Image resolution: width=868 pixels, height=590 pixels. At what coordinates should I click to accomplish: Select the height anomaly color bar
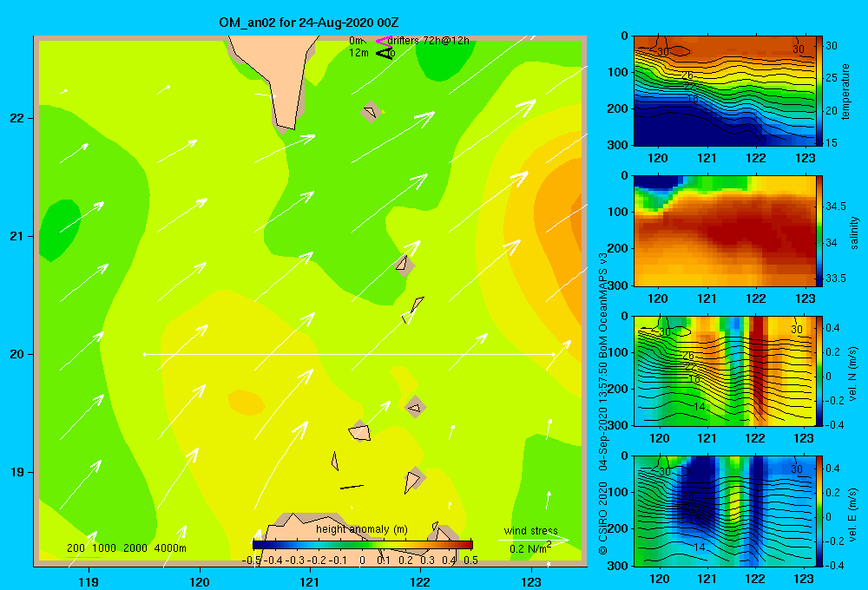pos(362,545)
